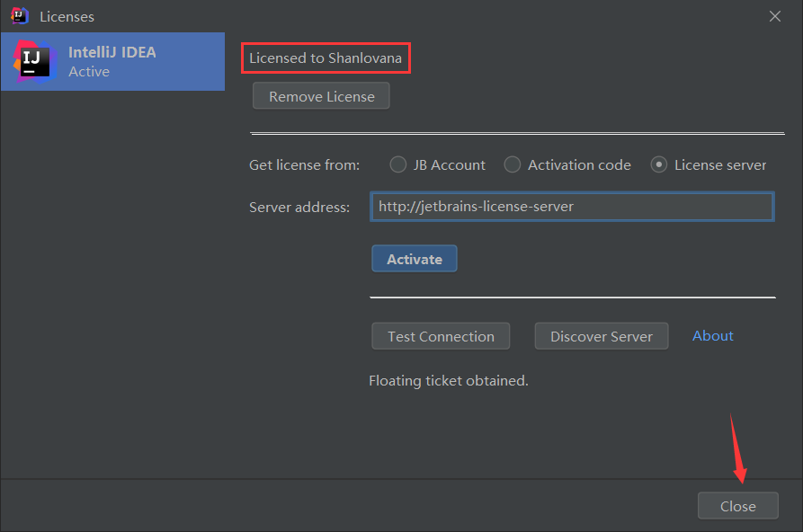Screen dimensions: 803x532
Task: Click the Test Connection button
Action: (x=441, y=336)
